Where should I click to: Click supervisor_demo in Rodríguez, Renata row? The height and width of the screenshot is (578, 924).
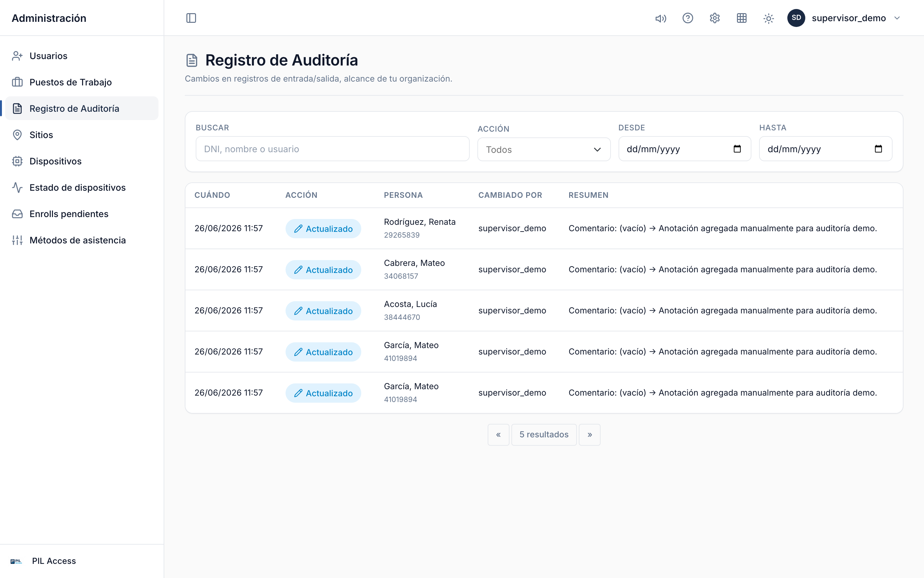pos(512,228)
